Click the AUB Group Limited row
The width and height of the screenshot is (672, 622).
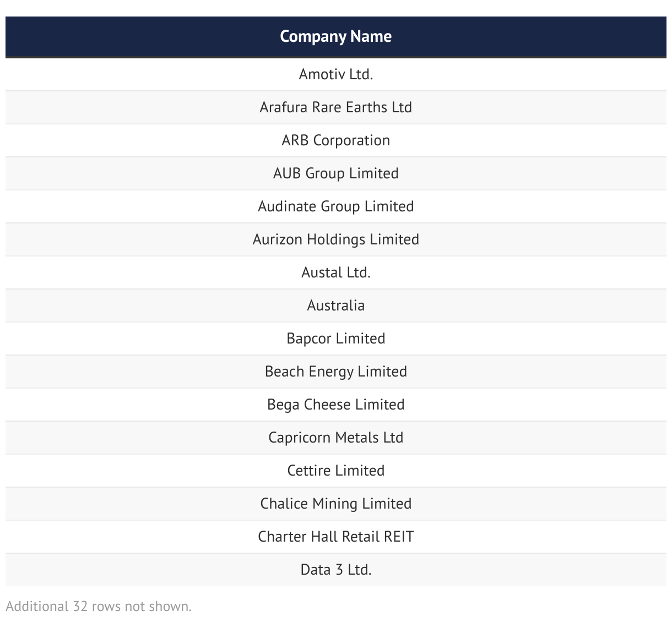click(335, 173)
